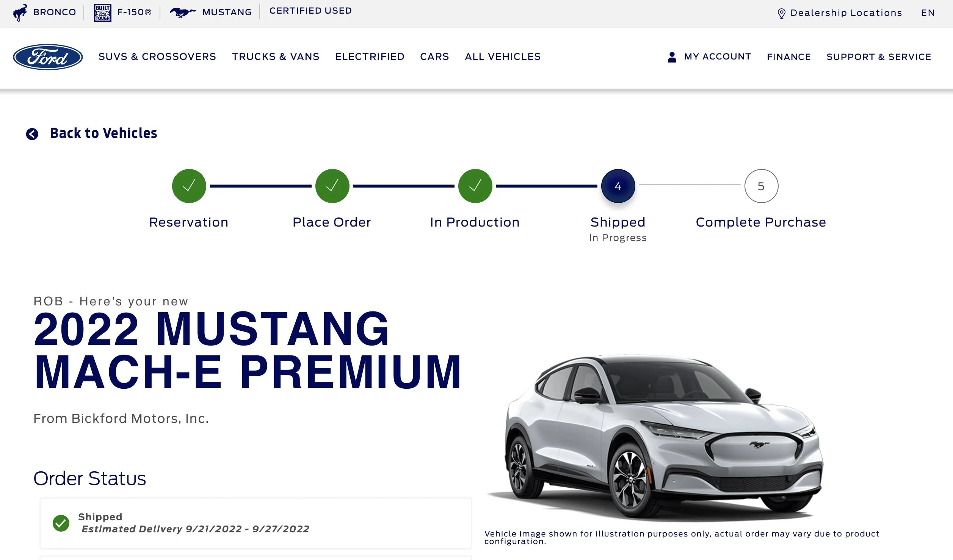Click the green Shipped checkmark in Order Status
The height and width of the screenshot is (560, 953).
pos(61,523)
